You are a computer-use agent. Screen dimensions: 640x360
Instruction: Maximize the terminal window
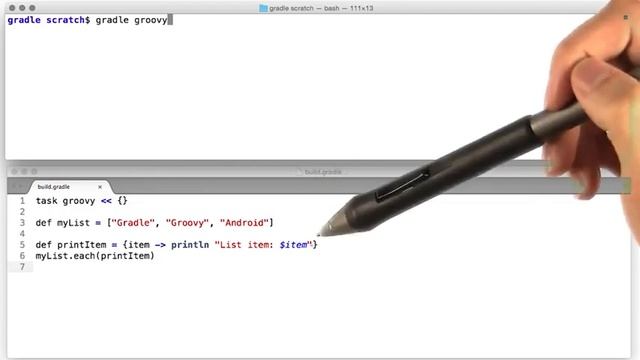tap(32, 8)
